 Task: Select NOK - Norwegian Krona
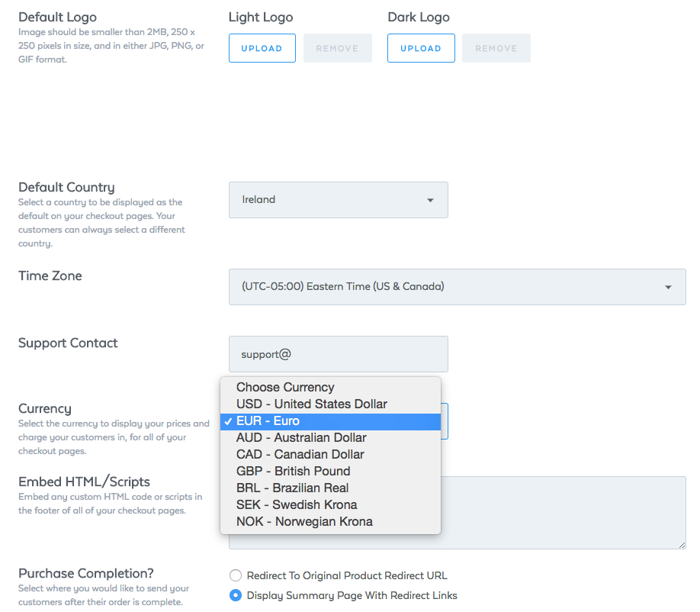click(330, 522)
